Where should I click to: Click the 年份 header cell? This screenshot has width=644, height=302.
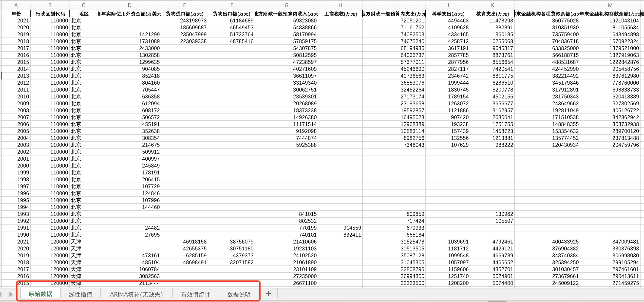pyautogui.click(x=16, y=14)
